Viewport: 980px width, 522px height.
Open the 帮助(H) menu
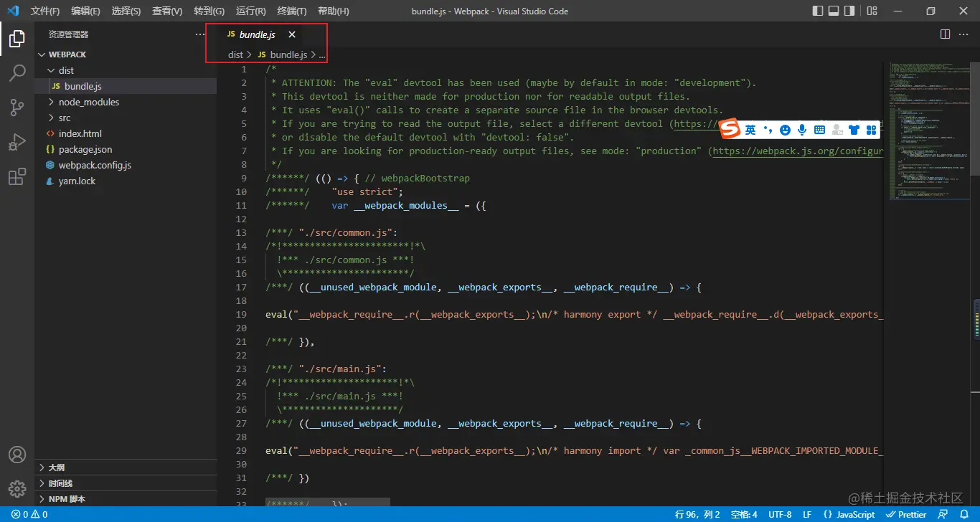pos(333,11)
